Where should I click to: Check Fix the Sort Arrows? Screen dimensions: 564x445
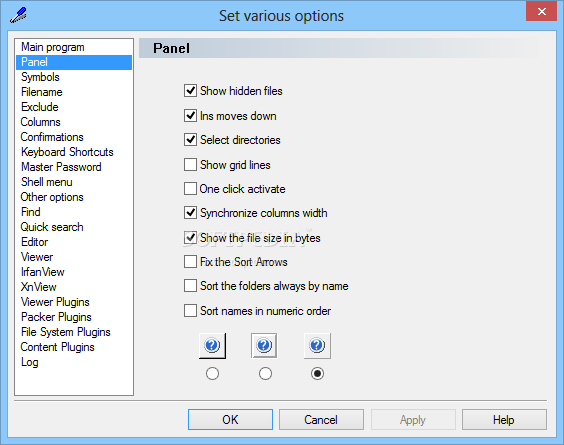190,262
